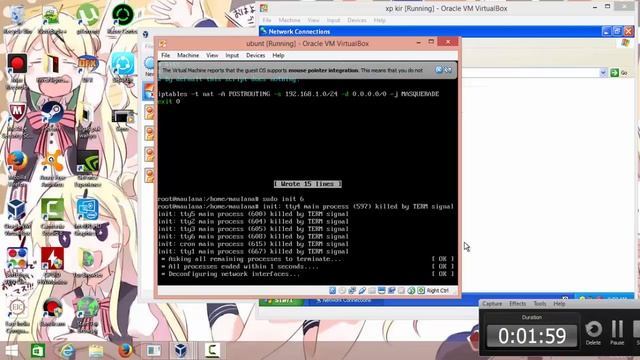
Task: Open the green Windows Store taskbar icon
Action: 38,351
